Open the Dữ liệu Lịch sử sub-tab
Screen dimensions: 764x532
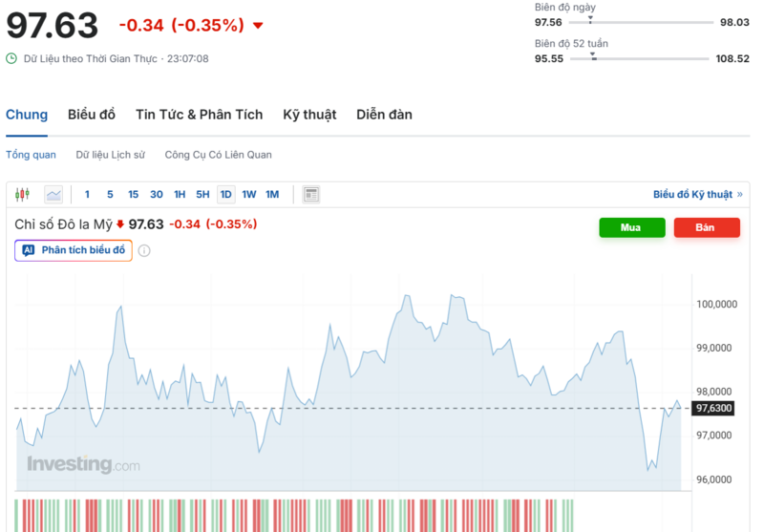click(x=111, y=155)
